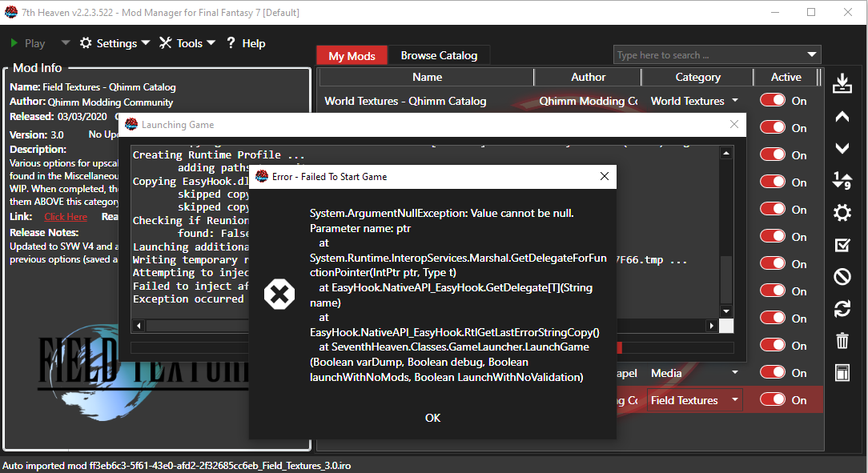Expand the Tools menu dropdown arrow
868x473 pixels.
[211, 42]
